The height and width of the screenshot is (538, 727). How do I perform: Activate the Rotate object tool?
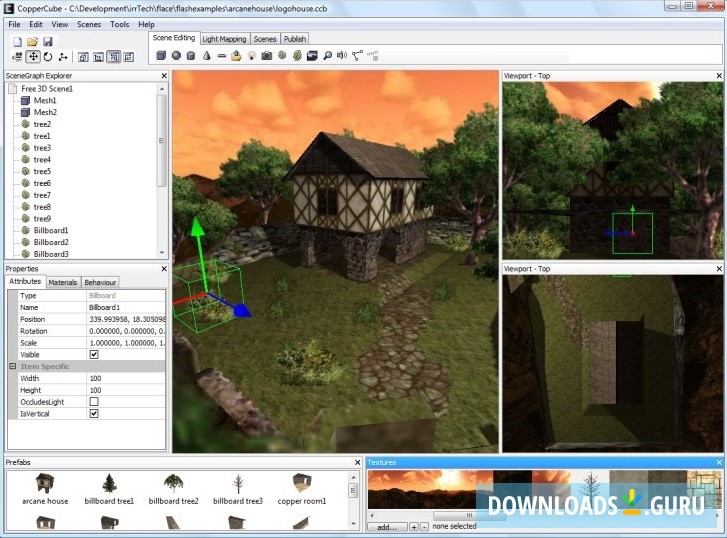click(48, 57)
